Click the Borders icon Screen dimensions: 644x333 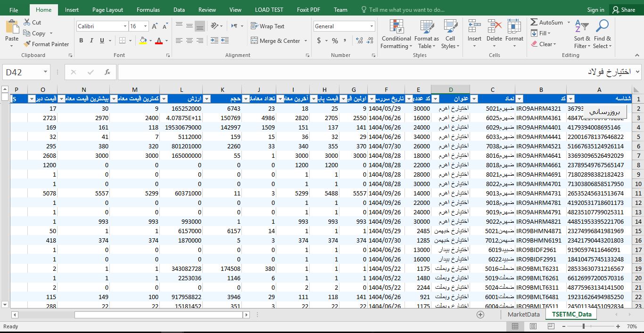123,41
